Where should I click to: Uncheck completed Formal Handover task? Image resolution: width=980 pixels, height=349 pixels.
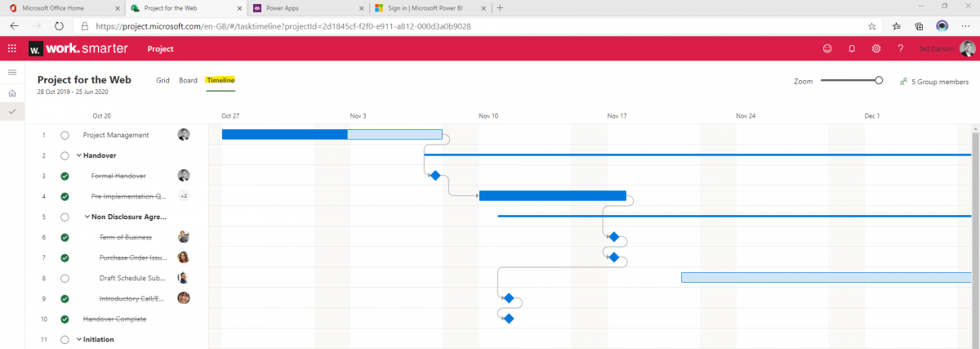pos(65,176)
